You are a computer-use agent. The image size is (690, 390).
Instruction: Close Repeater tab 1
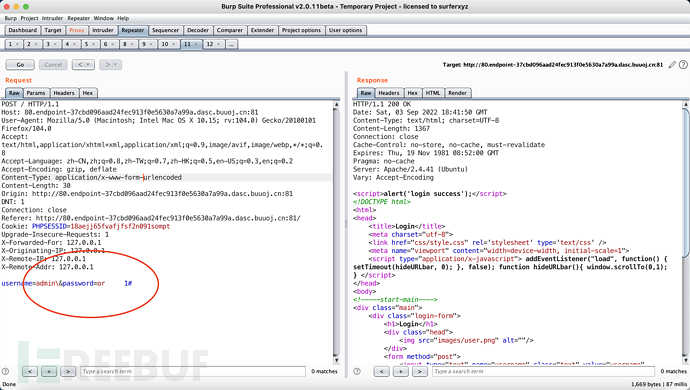point(17,44)
